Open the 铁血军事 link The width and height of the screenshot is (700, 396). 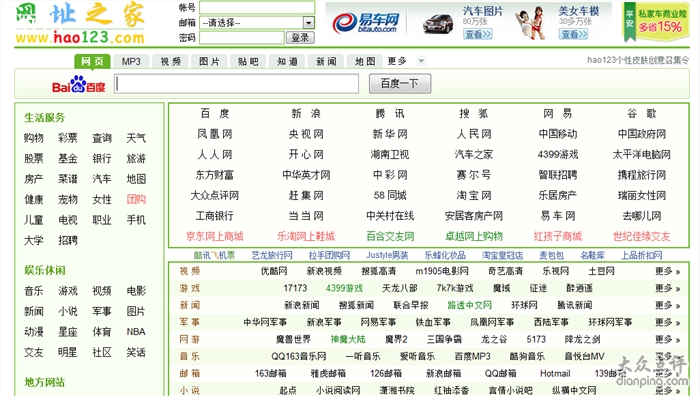pos(433,322)
